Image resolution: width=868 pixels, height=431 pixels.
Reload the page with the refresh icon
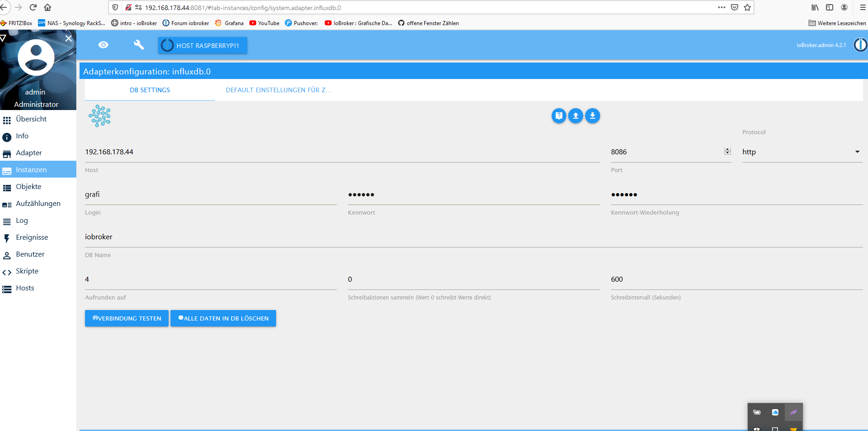[x=33, y=7]
